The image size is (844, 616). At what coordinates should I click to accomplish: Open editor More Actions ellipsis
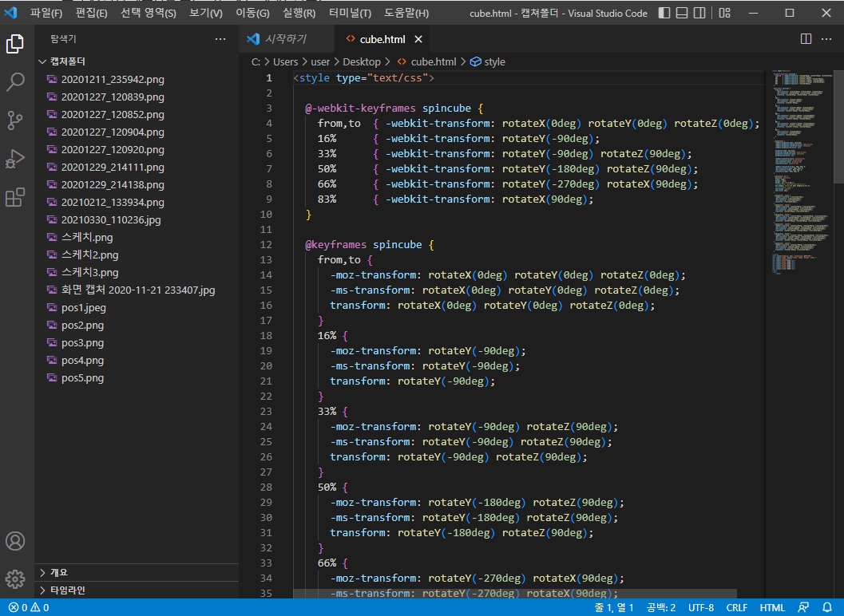[x=826, y=39]
